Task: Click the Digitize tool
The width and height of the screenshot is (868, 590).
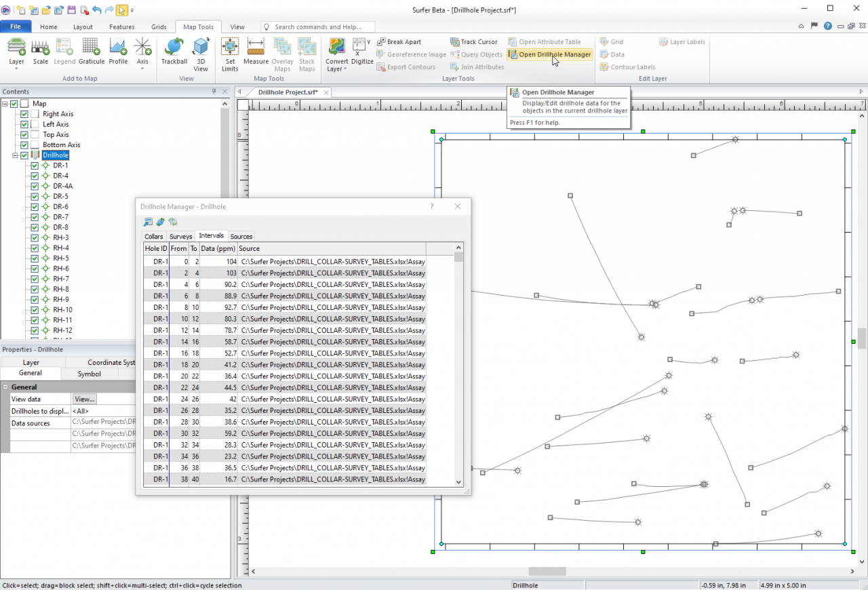Action: tap(362, 52)
